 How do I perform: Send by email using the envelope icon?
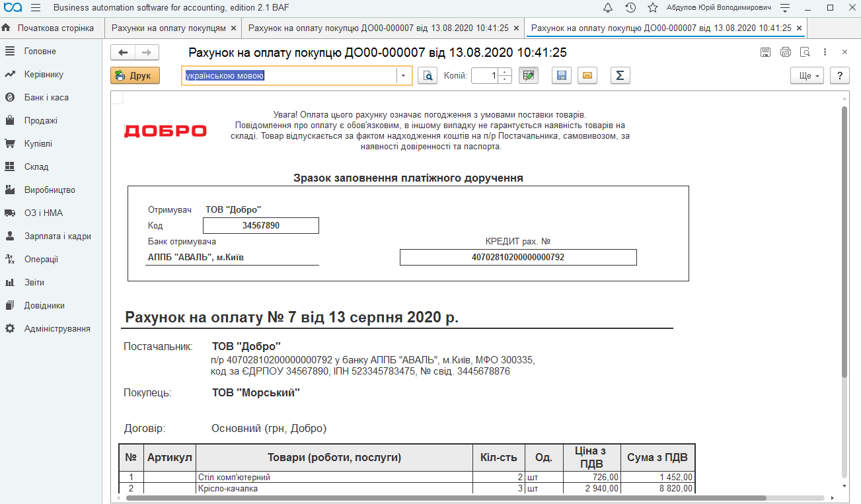pyautogui.click(x=587, y=75)
